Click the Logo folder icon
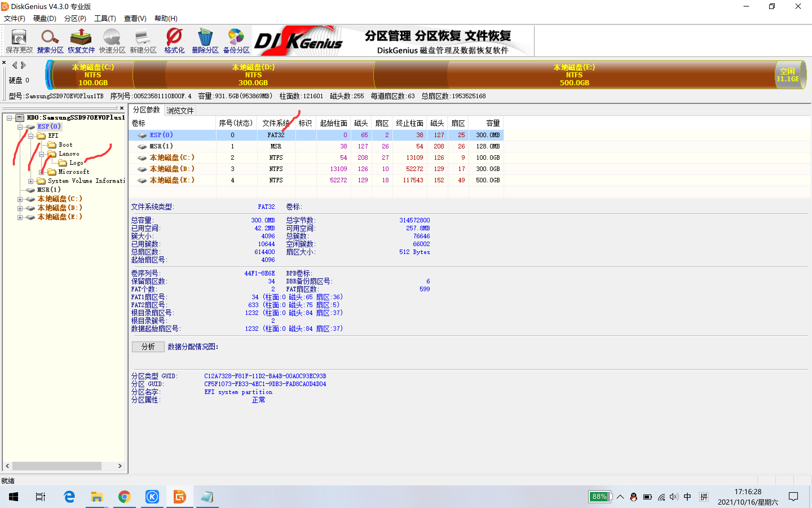This screenshot has width=812, height=508. tap(62, 163)
